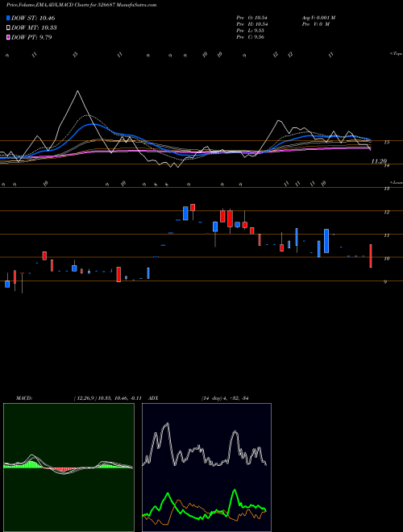
Task: Click the last red candlestick on right
Action: pyautogui.click(x=371, y=256)
